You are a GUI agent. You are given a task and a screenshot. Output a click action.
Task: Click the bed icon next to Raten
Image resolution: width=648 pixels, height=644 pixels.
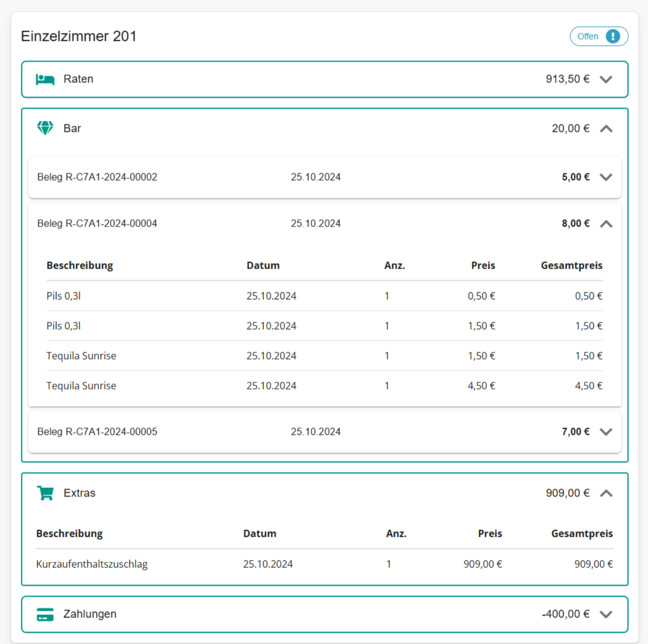[x=45, y=79]
